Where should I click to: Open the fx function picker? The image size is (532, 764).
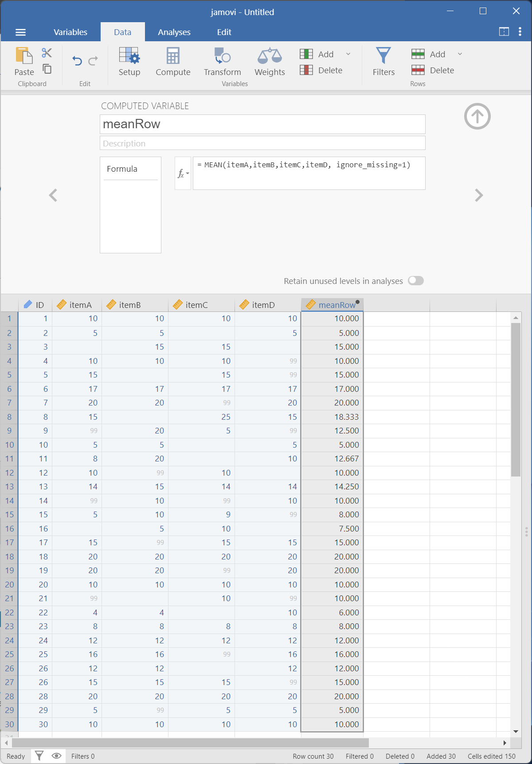[x=183, y=173]
